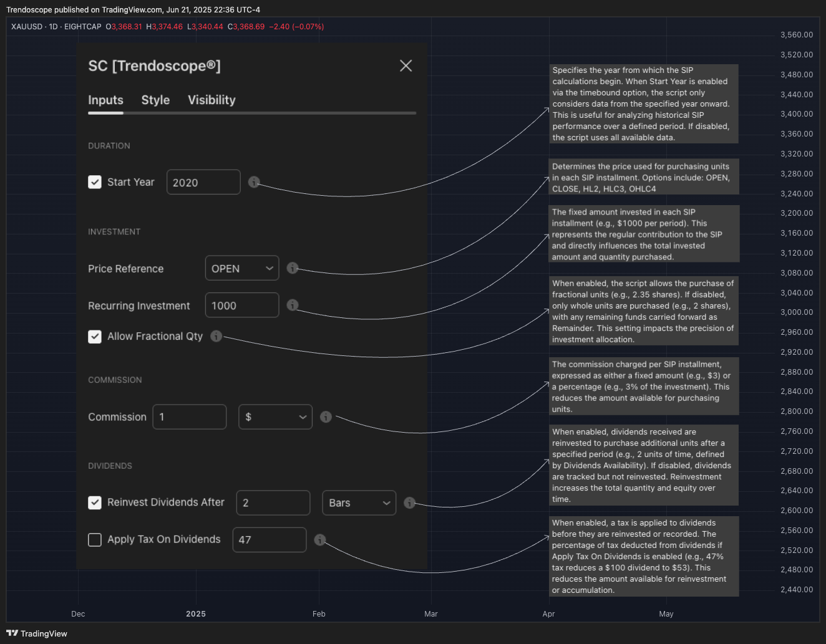The width and height of the screenshot is (826, 644).
Task: Click the TradingView logo icon
Action: 12,633
